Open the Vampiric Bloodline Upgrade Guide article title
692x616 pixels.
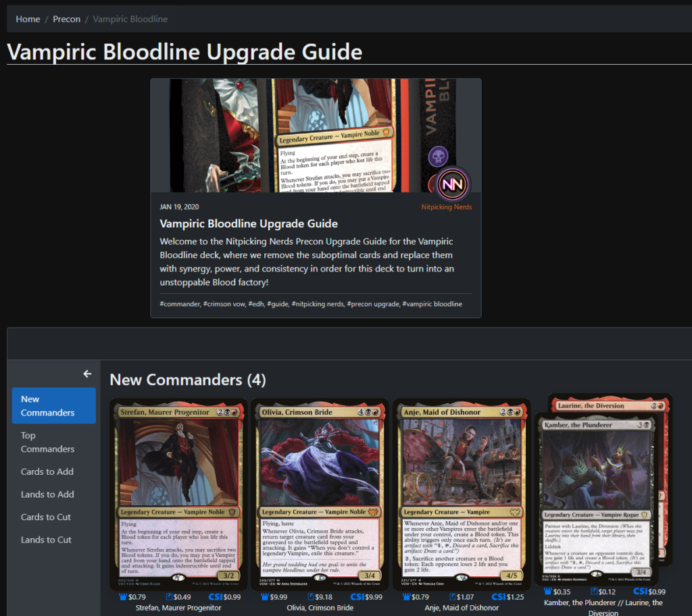coord(249,224)
